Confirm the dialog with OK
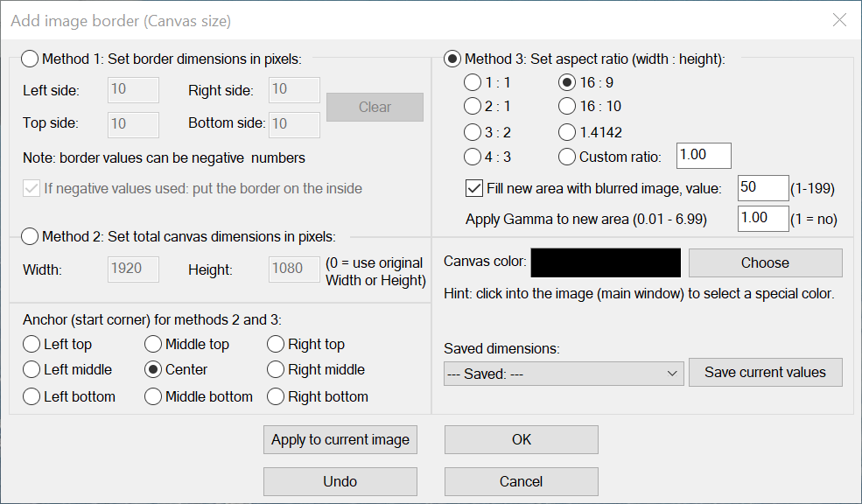862x504 pixels. (x=522, y=440)
